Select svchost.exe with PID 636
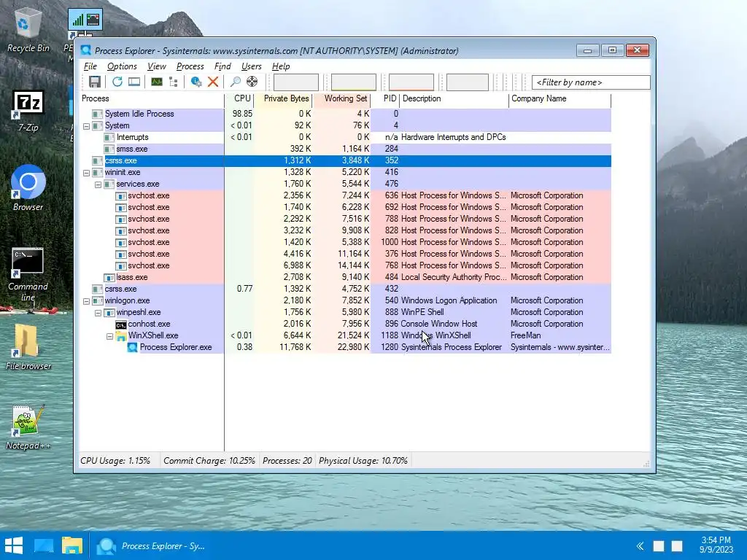 (345, 195)
